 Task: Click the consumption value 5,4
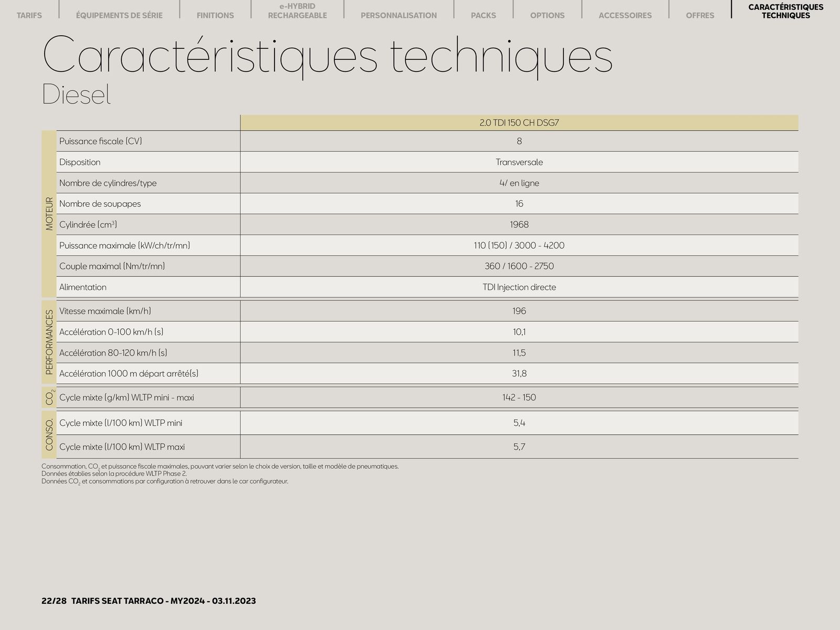[519, 423]
